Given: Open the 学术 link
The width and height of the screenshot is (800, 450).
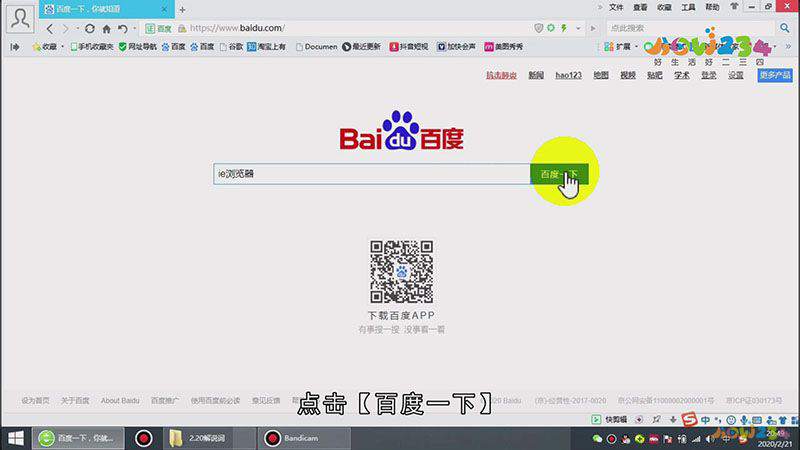Looking at the screenshot, I should coord(682,75).
